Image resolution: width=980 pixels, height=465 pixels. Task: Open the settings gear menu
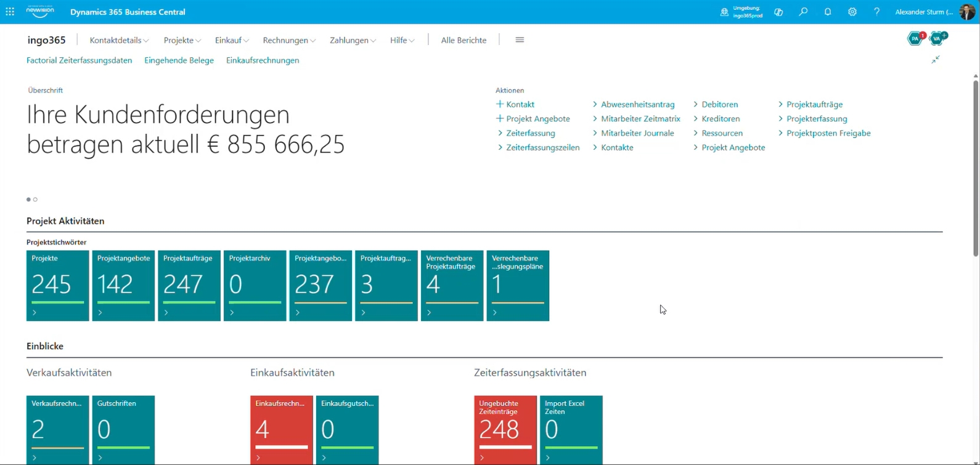pos(852,12)
